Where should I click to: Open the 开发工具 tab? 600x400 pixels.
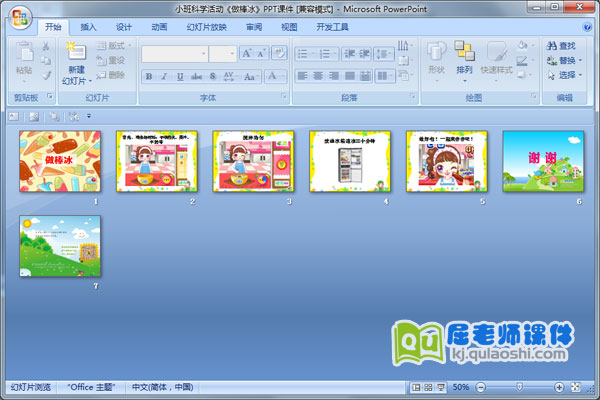[332, 27]
